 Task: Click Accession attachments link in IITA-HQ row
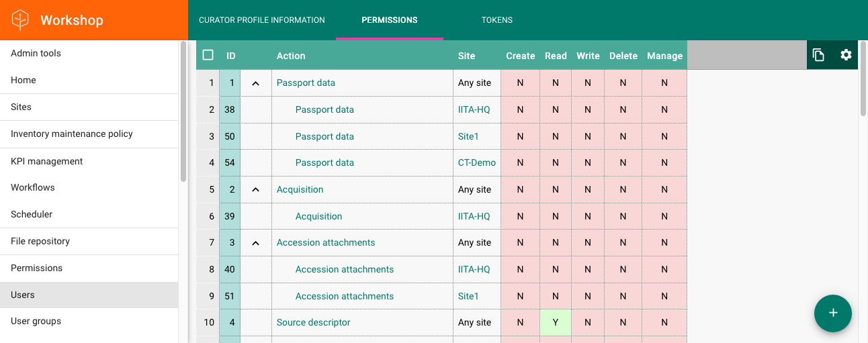pos(345,269)
